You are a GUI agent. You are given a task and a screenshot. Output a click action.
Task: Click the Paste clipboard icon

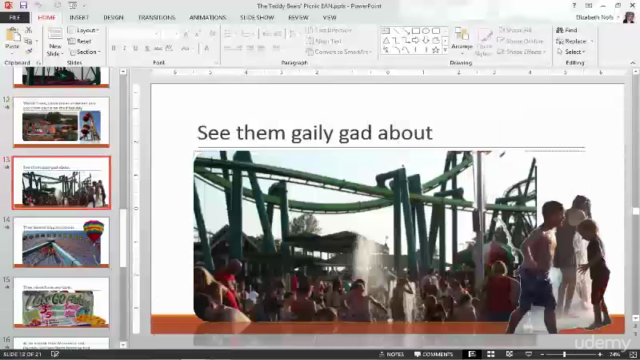[13, 36]
